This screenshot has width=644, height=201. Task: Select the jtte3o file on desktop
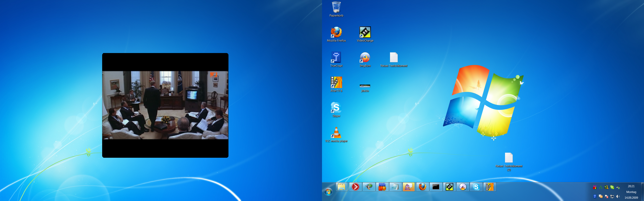365,86
